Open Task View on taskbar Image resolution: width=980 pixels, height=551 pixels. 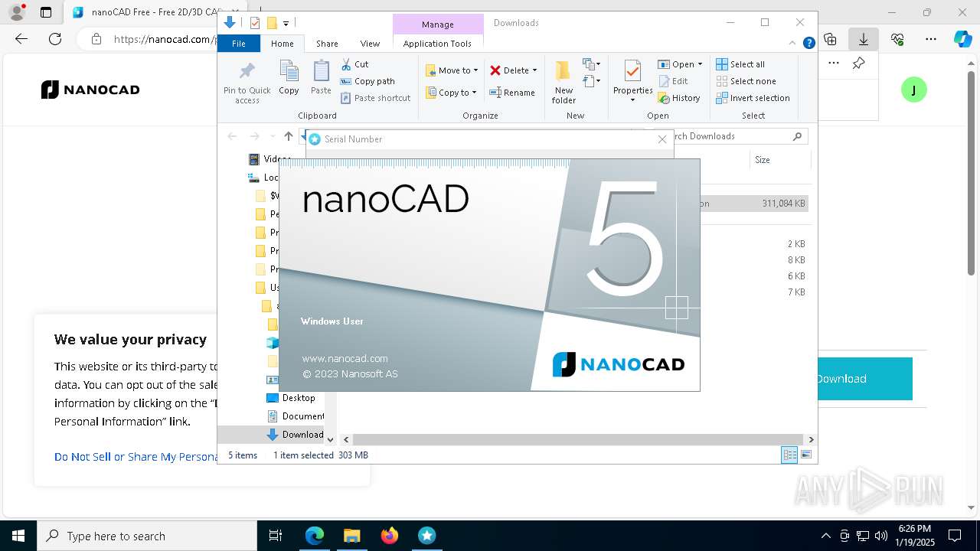pos(276,536)
